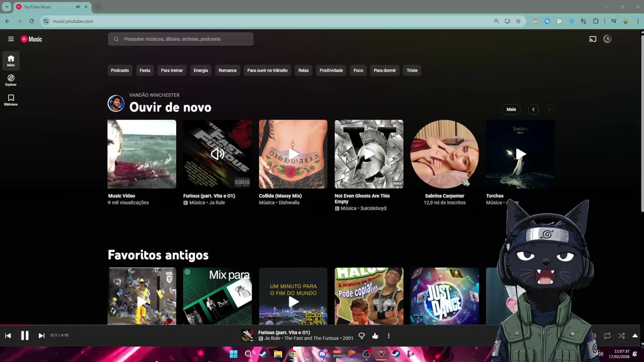Viewport: 644px width, 362px height.
Task: Install the app via address bar icon
Action: [x=507, y=21]
